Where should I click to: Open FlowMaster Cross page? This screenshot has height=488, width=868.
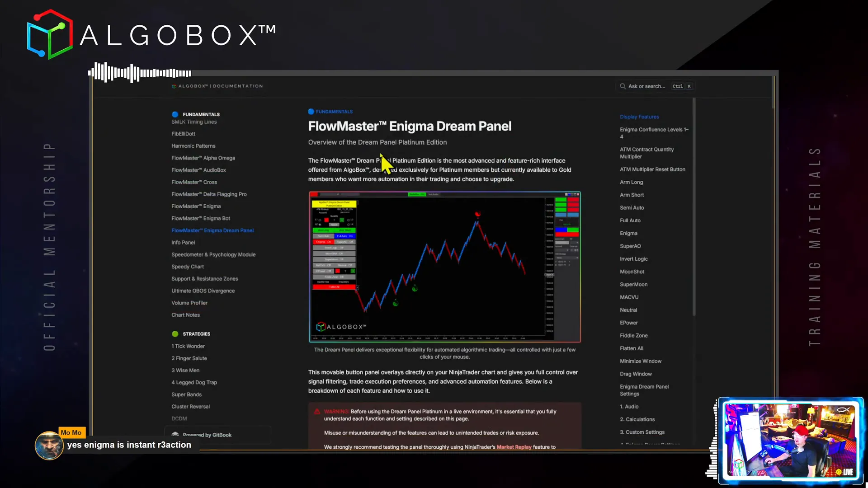(x=194, y=183)
